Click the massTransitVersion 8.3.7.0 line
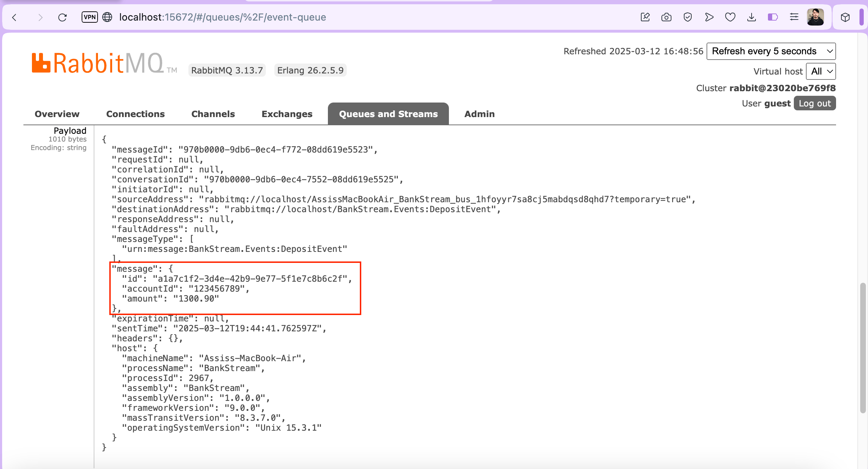 click(x=204, y=418)
